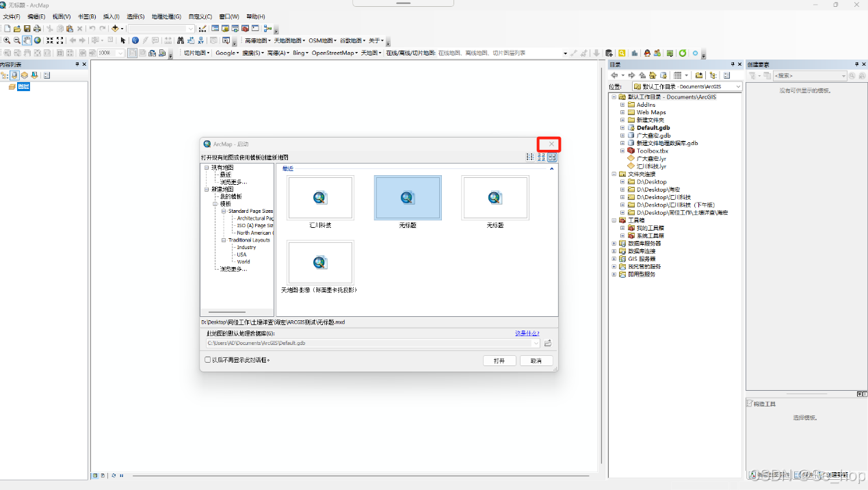The width and height of the screenshot is (868, 490).
Task: Open the 帮助(H) menu
Action: (255, 16)
